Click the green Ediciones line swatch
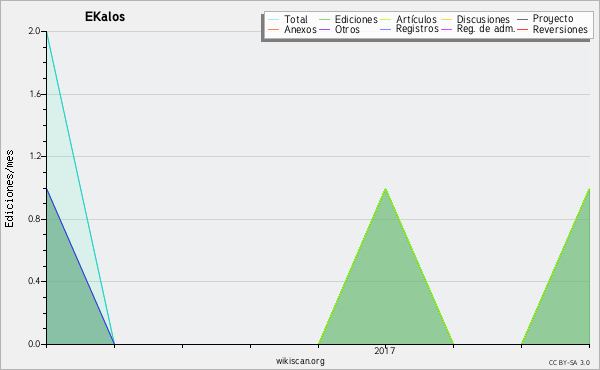 [x=324, y=20]
